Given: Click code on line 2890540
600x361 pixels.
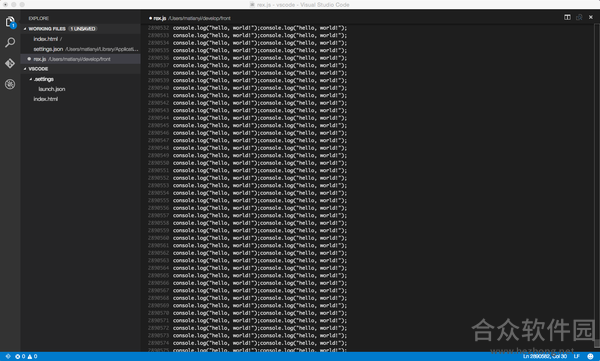Looking at the screenshot, I should click(260, 88).
